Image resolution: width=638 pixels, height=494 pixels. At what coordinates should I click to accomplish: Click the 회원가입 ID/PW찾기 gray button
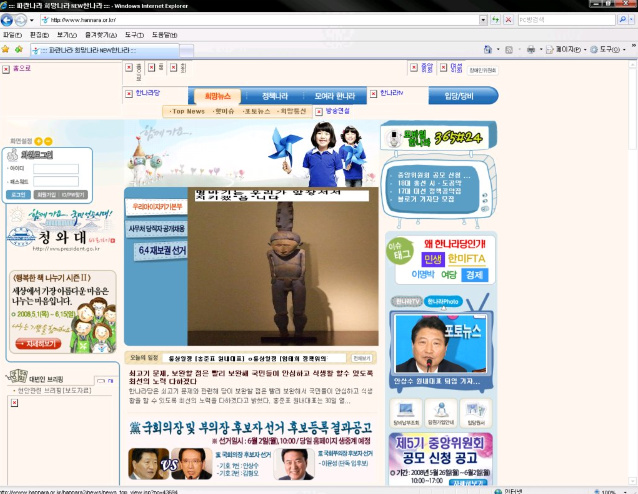[61, 195]
